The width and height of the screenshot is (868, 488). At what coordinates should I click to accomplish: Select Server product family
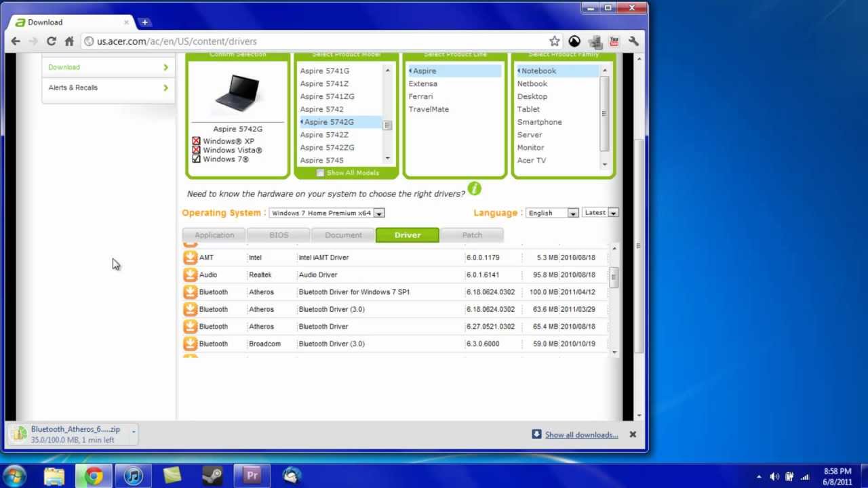pos(530,135)
